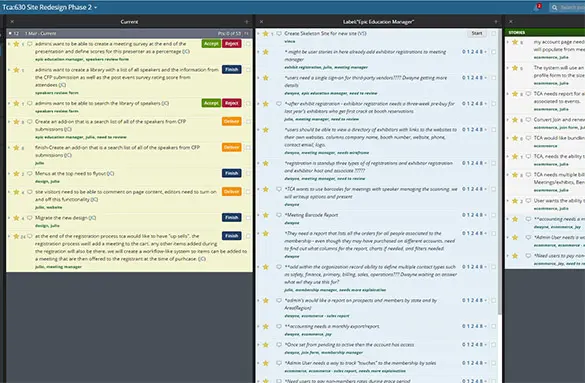Open comment bubble on 'Migrate the new design' story

click(x=29, y=218)
